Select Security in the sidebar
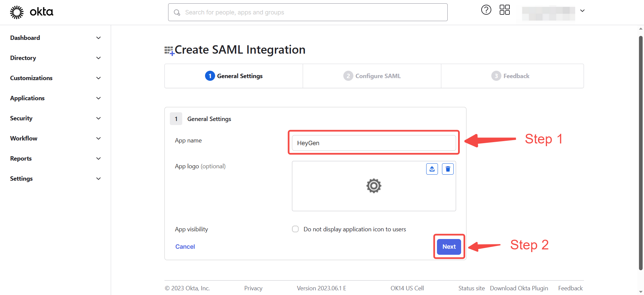 click(x=21, y=118)
